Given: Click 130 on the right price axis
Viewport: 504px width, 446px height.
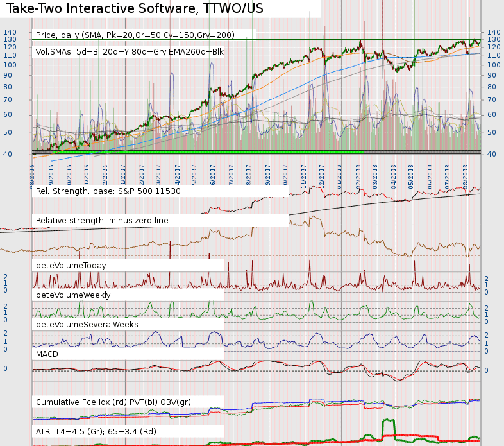Looking at the screenshot, I should click(494, 39).
